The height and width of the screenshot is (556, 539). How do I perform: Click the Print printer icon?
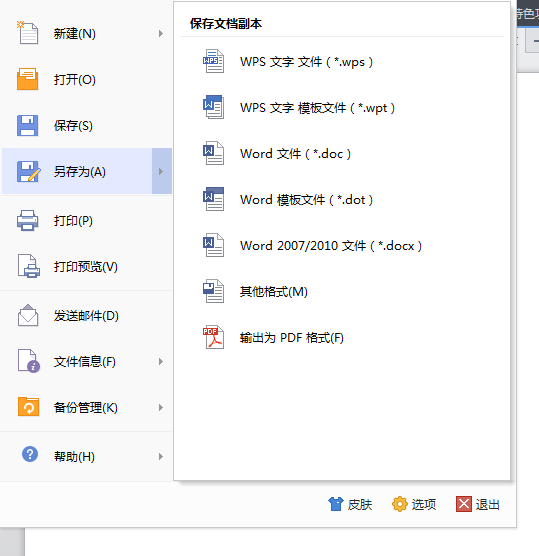27,220
